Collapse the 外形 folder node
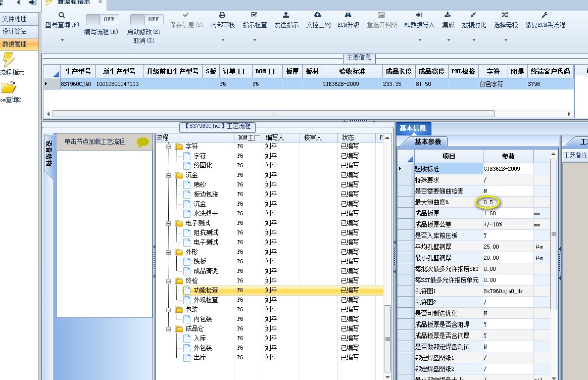Image resolution: width=588 pixels, height=380 pixels. 169,252
